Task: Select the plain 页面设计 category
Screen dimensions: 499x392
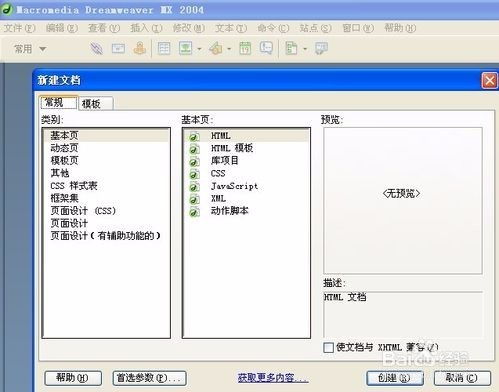Action: click(106, 223)
